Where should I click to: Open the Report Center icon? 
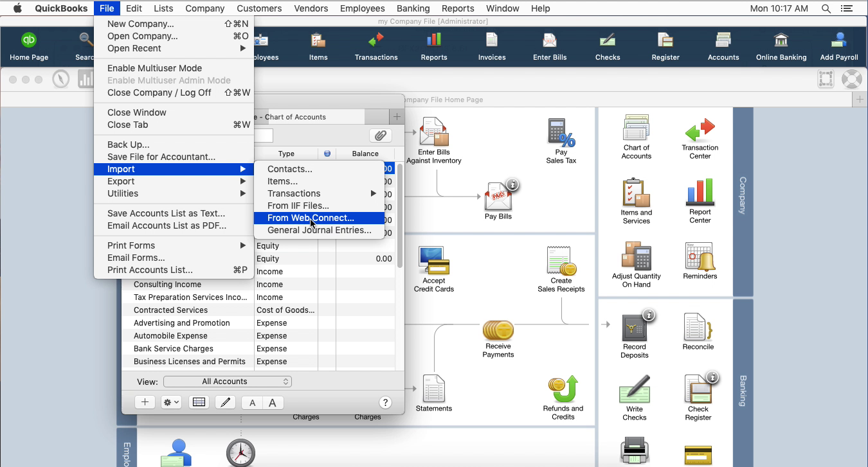point(700,201)
